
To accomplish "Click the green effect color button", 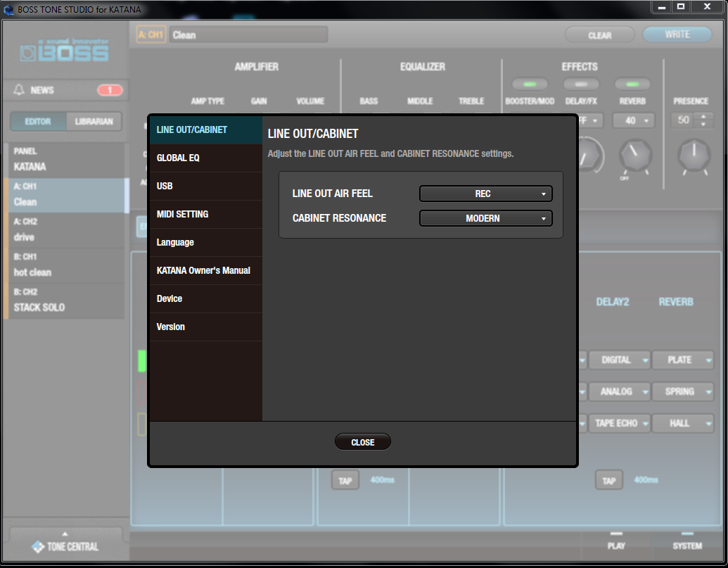I will [x=142, y=361].
